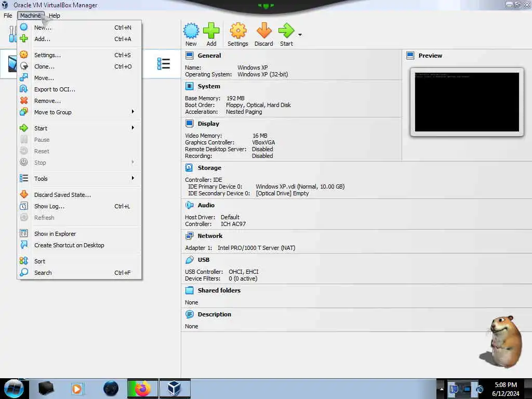Choose Search in the Machine menu
532x399 pixels.
pos(79,273)
